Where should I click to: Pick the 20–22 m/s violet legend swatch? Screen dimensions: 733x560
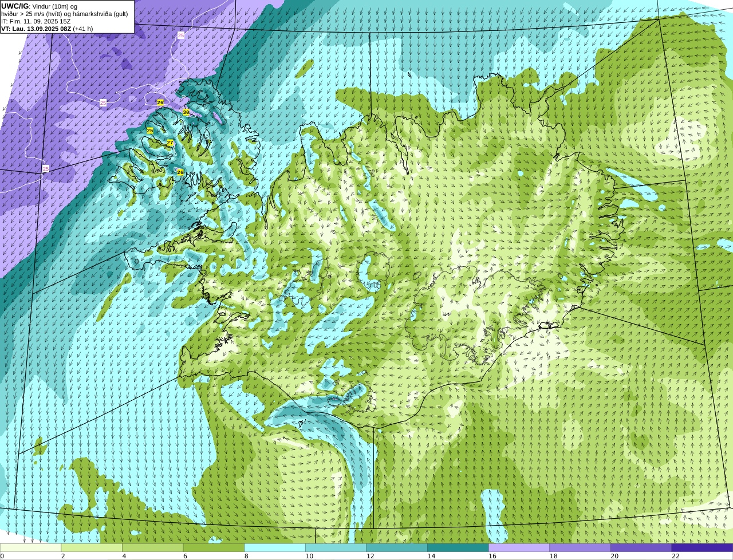(x=641, y=547)
